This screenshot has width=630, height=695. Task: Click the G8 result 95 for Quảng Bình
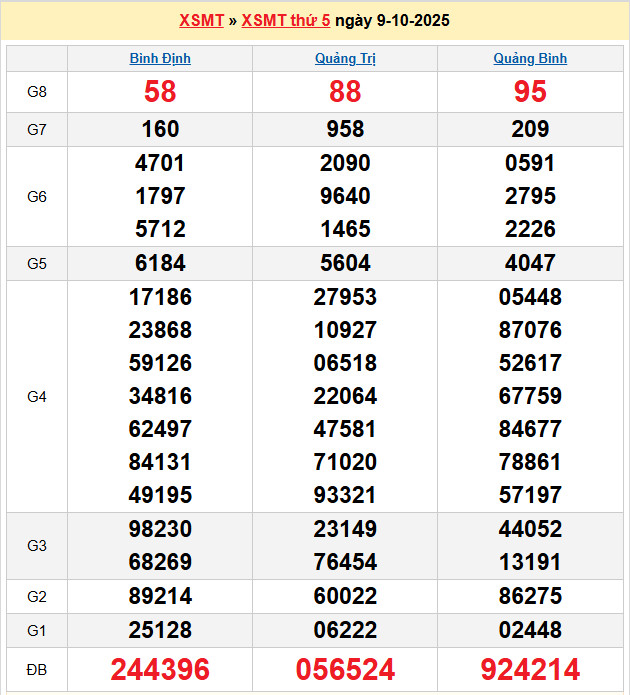click(530, 92)
